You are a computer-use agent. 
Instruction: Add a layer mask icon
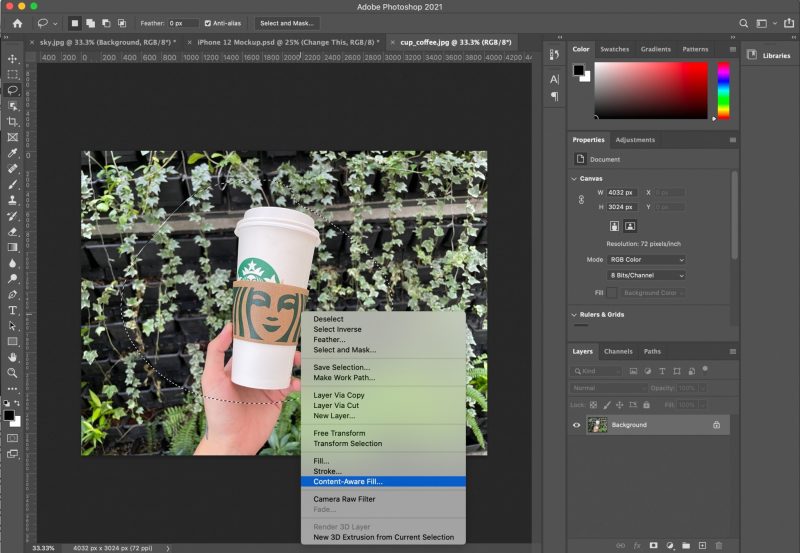(x=654, y=545)
